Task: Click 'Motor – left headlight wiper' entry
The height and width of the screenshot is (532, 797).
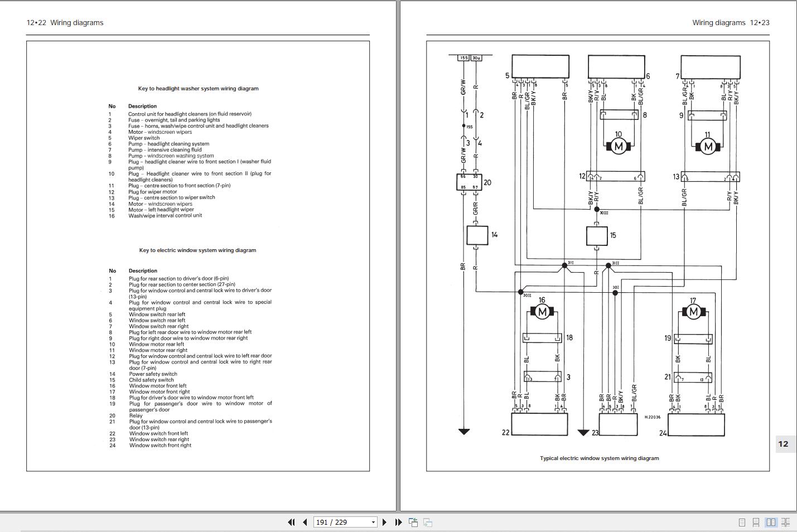Action: click(x=161, y=210)
